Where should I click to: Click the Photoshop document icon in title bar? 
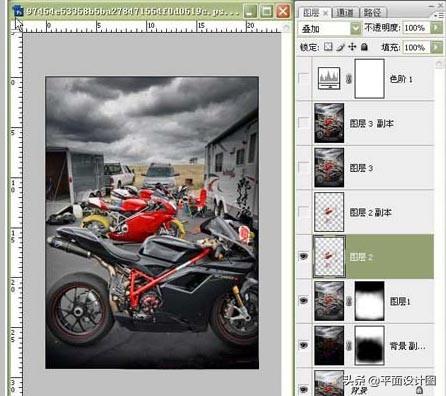[x=18, y=11]
